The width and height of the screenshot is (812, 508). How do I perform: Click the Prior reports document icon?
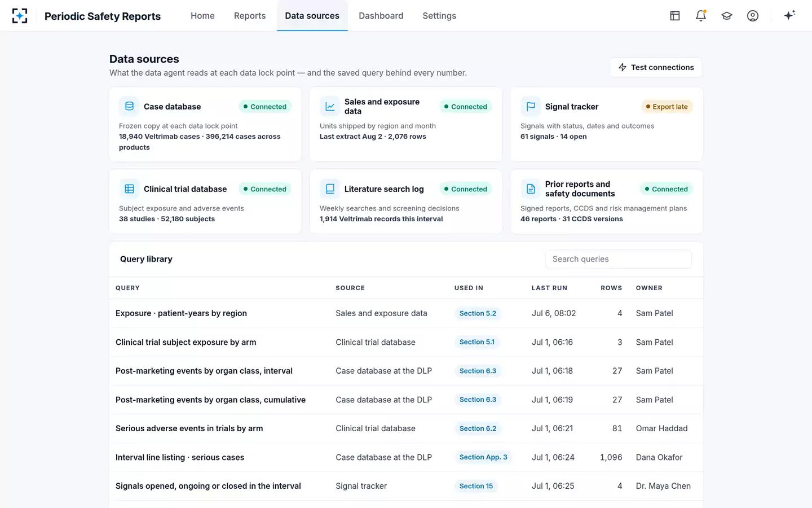point(531,189)
